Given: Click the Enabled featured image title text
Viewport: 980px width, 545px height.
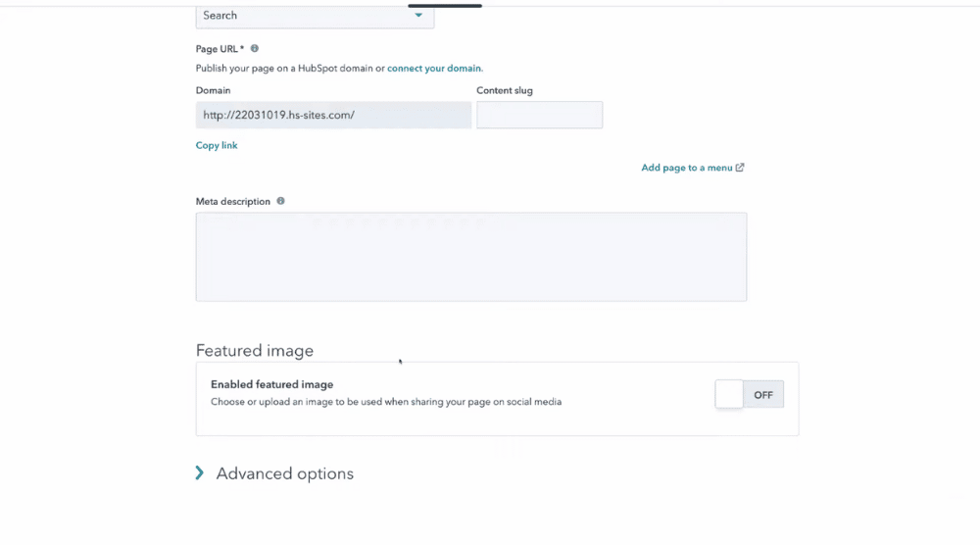Looking at the screenshot, I should [271, 384].
